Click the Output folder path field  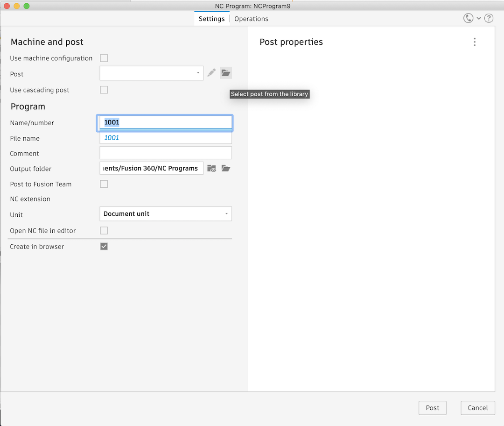pos(151,168)
